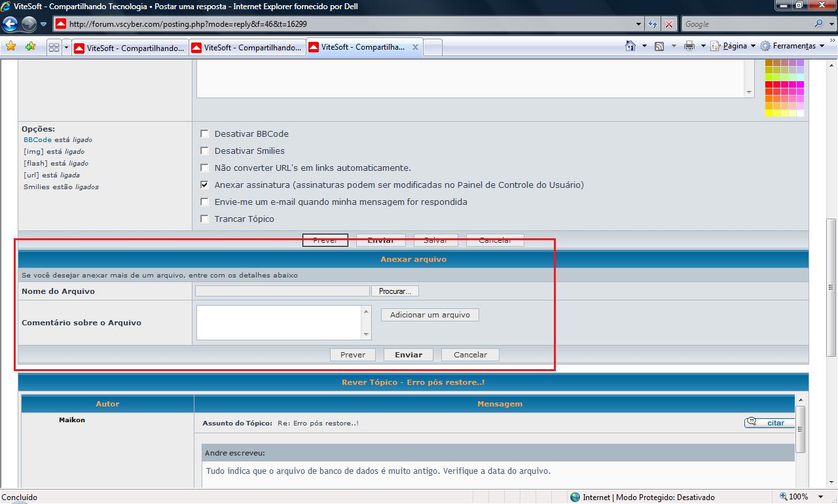The image size is (838, 504).
Task: Open the Favorites Center star icon
Action: click(x=10, y=46)
